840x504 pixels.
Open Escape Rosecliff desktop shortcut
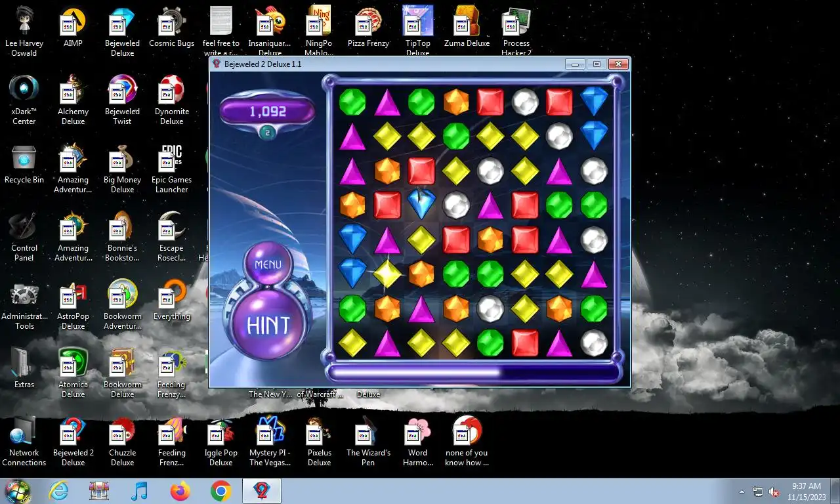point(171,236)
